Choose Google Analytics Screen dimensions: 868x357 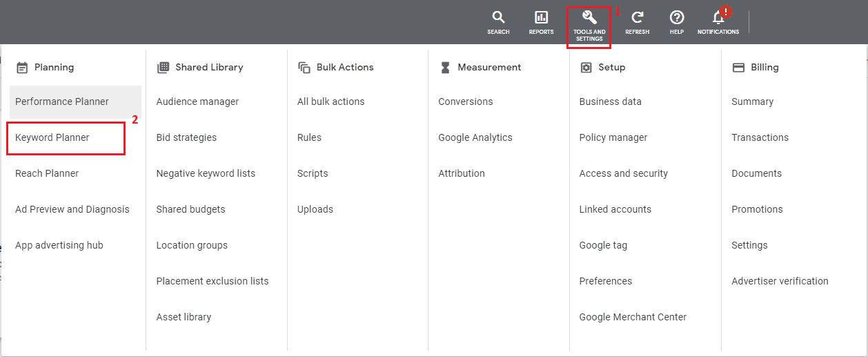pos(475,137)
